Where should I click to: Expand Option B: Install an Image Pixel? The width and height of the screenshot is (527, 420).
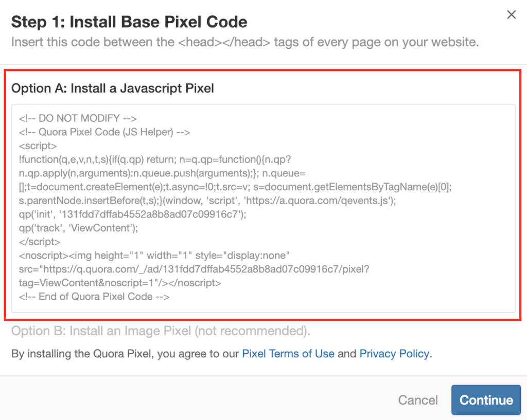pyautogui.click(x=161, y=331)
